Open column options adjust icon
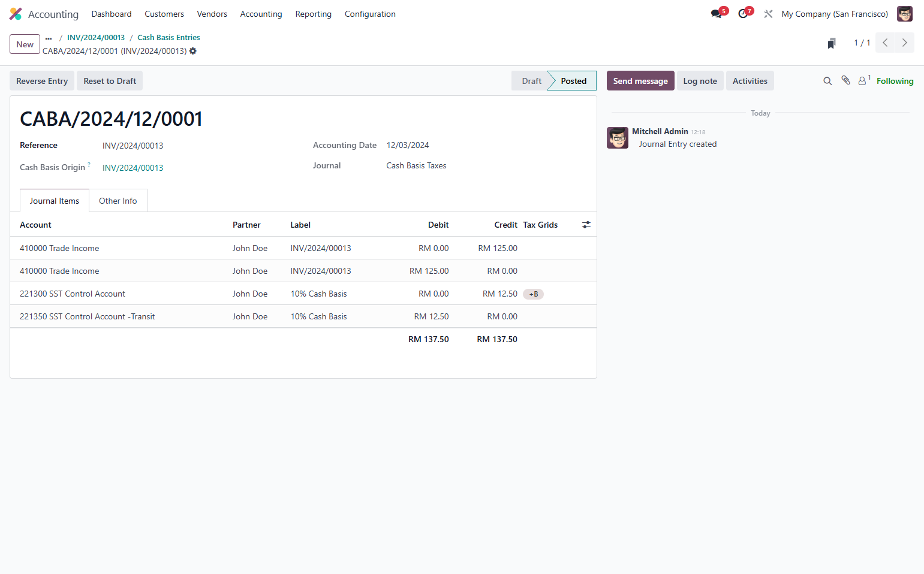The height and width of the screenshot is (574, 924). (x=586, y=225)
